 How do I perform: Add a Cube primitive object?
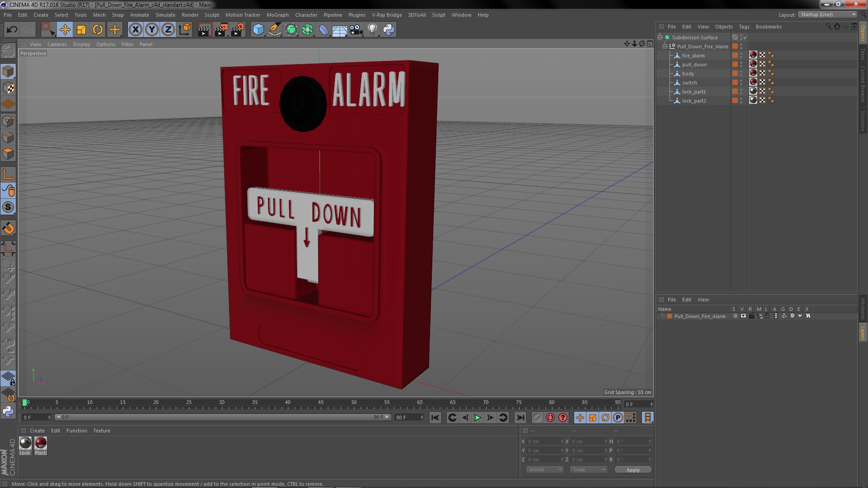click(258, 30)
